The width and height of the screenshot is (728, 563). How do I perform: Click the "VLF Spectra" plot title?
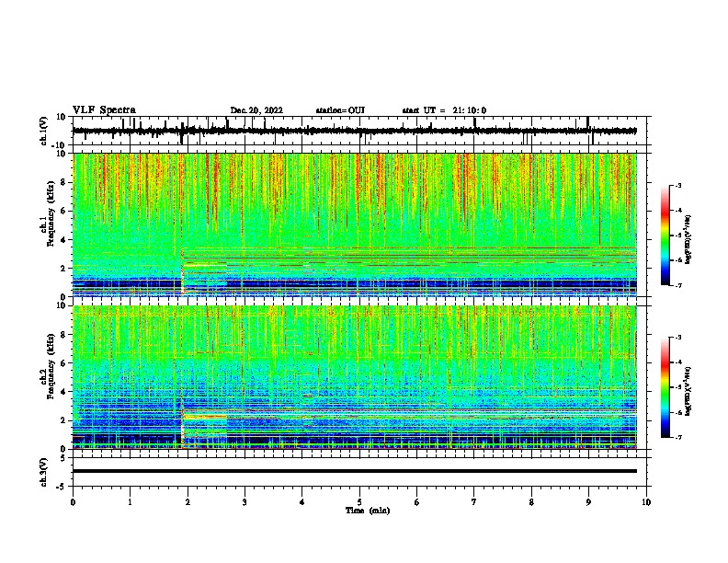coord(104,110)
